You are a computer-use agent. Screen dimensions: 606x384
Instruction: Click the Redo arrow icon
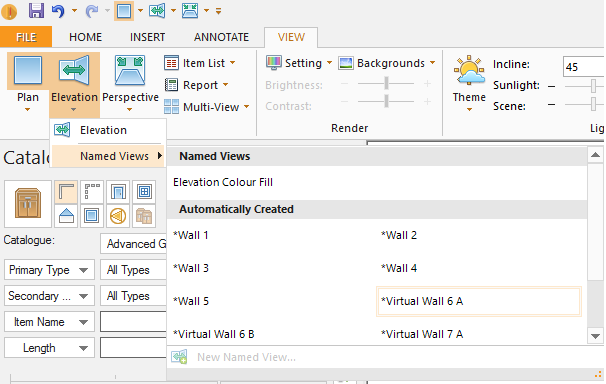[92, 11]
